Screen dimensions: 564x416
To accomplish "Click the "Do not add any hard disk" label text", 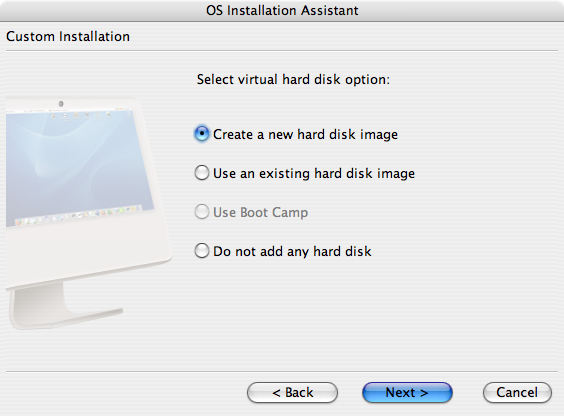I will click(292, 251).
